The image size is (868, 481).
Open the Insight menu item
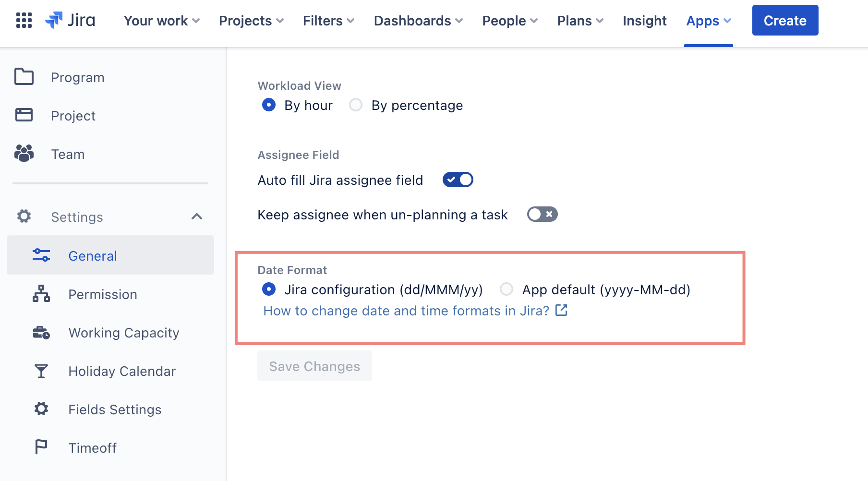point(644,21)
